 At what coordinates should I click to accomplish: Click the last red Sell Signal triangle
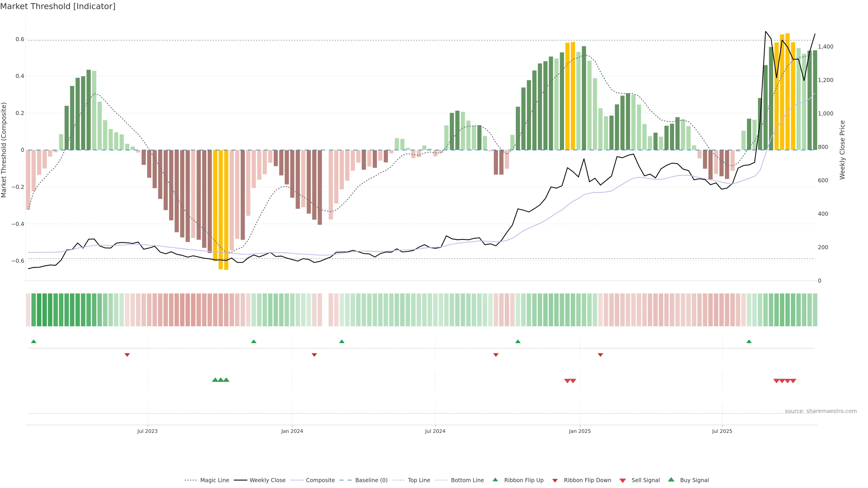point(793,381)
